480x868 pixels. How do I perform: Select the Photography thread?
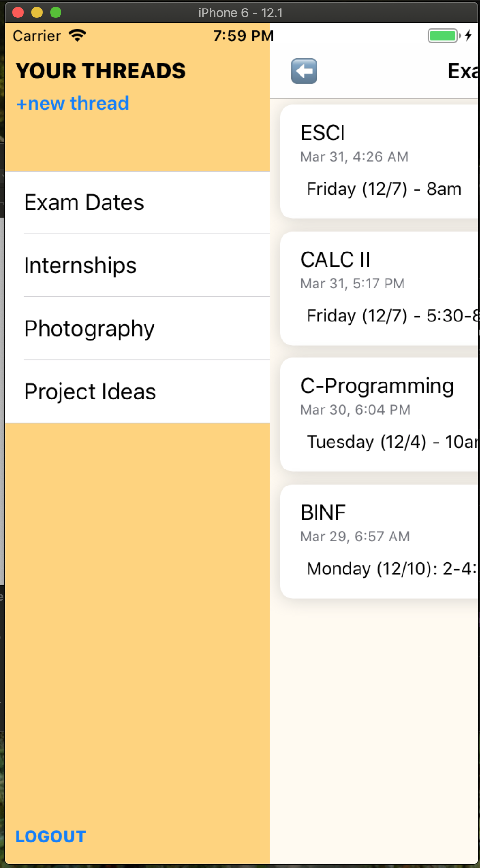pos(137,329)
